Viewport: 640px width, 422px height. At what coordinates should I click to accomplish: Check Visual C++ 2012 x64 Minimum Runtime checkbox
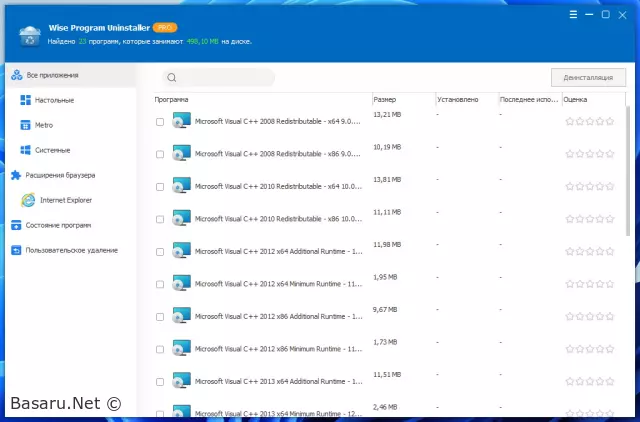[160, 284]
